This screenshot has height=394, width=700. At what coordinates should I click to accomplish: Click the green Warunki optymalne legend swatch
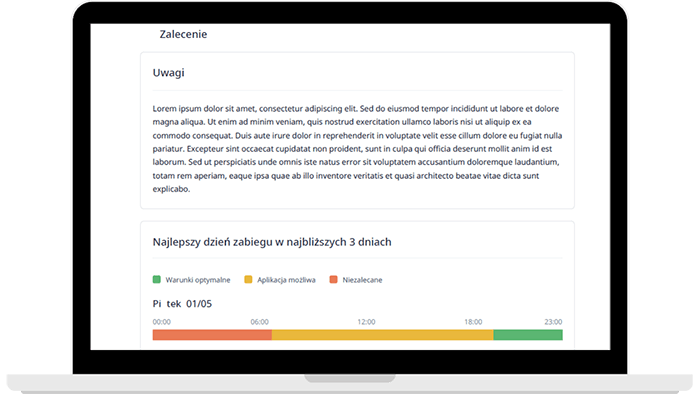click(156, 279)
